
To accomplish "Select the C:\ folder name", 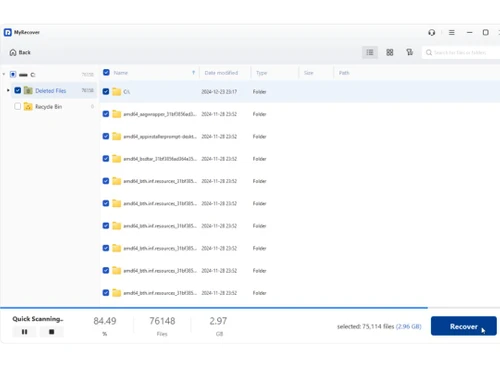I will 127,92.
